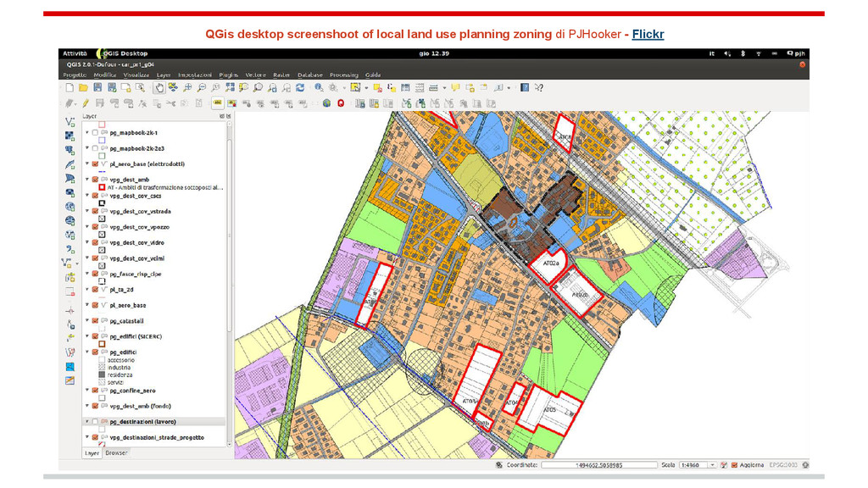
Task: Click the yellow abc Labeling icon
Action: pyautogui.click(x=218, y=103)
